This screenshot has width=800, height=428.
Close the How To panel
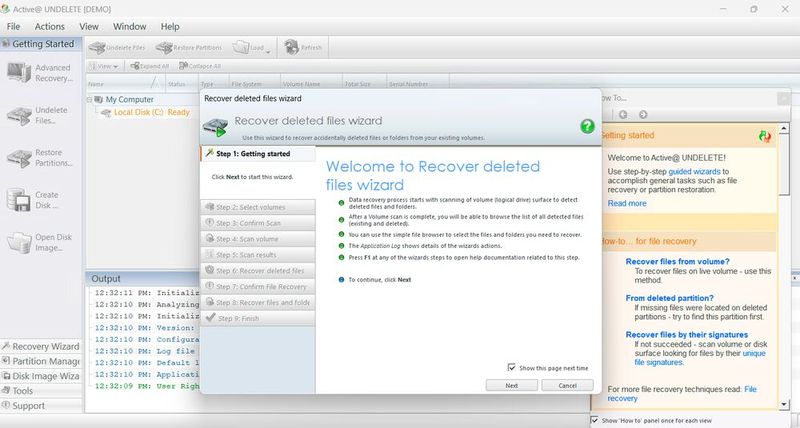click(784, 98)
